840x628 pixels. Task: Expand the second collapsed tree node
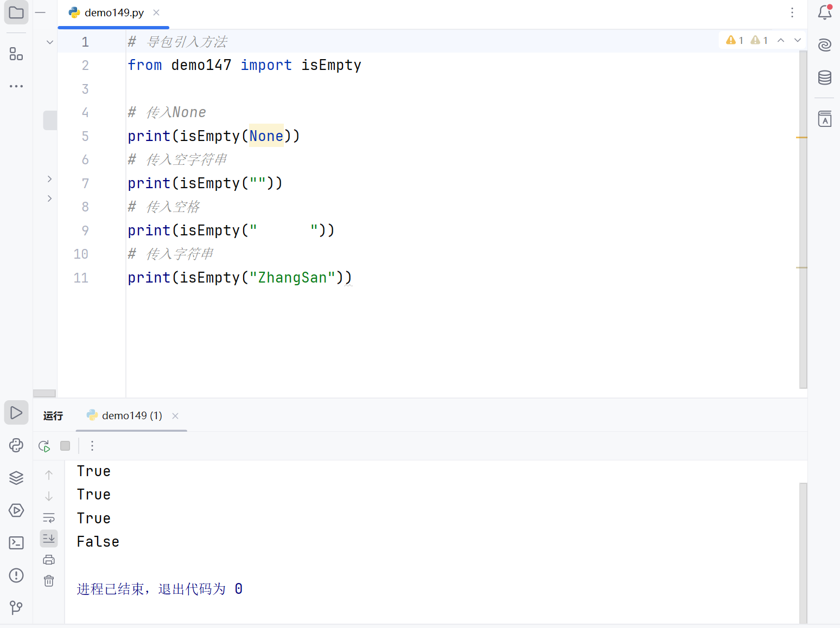coord(50,198)
